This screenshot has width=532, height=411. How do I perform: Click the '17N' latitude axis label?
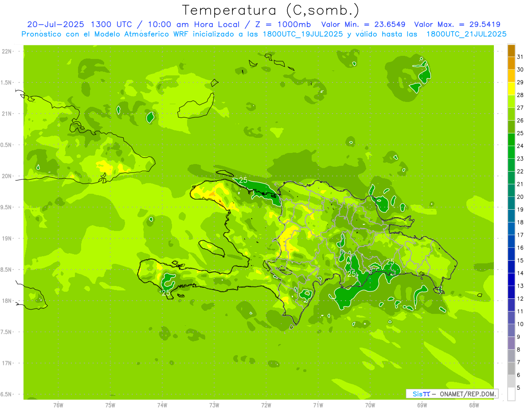[7, 364]
